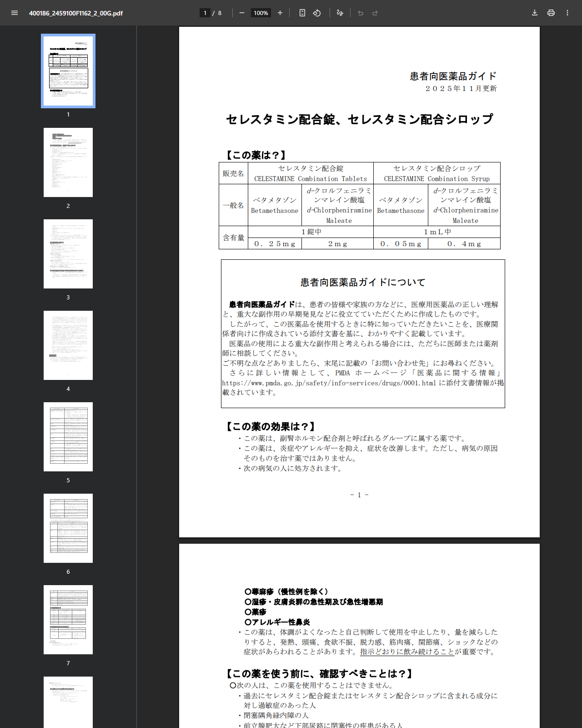Click the dosage cell 0.25mg
This screenshot has height=728, width=582.
[x=275, y=244]
